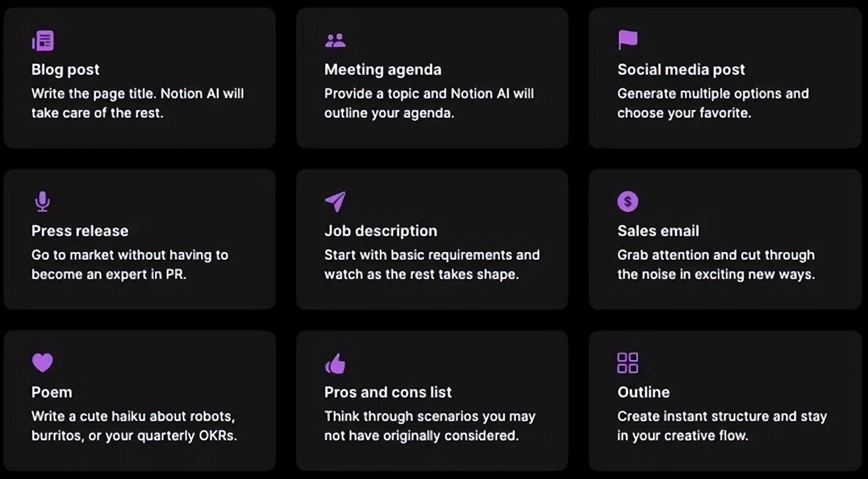
Task: Click the Outline card description text
Action: pos(721,426)
